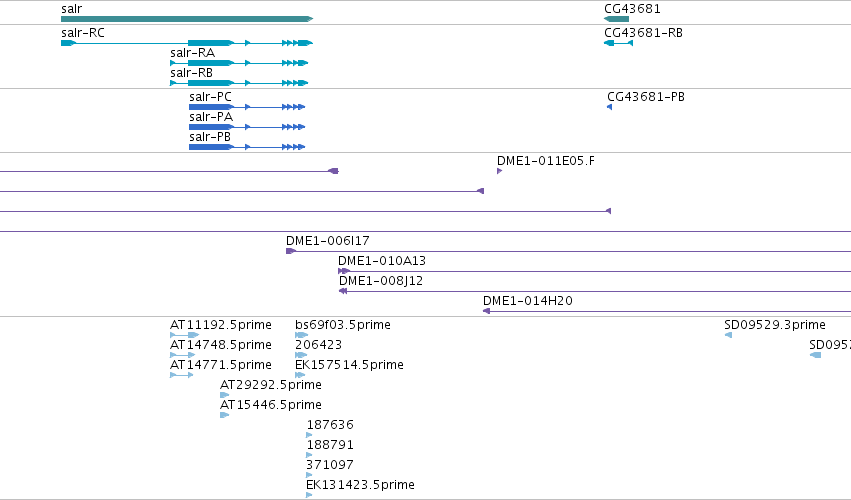Select the bs69f03.5prime EST arrow
Screen dimensions: 851x500
point(302,335)
